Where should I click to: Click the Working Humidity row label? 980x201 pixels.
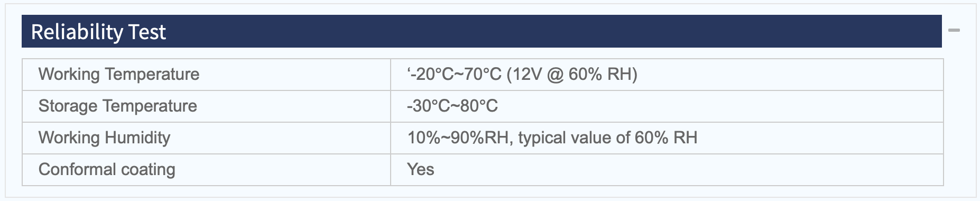tap(104, 138)
